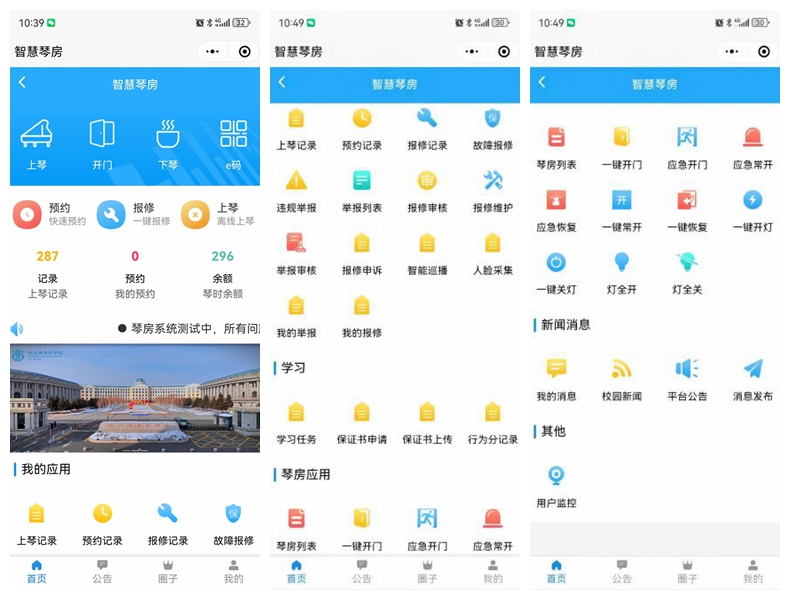Turn all lights on with 灯全开
Image resolution: width=790 pixels, height=600 pixels.
point(621,263)
